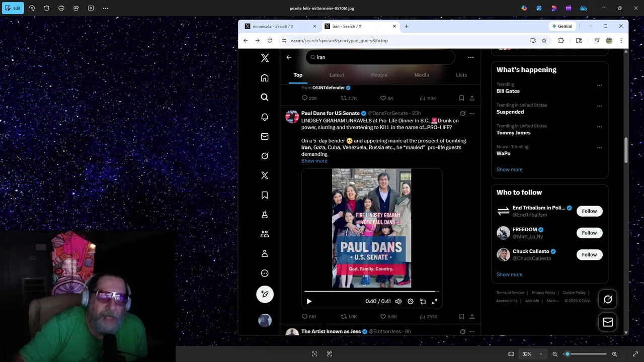This screenshot has height=362, width=644.
Task: Open X Messages envelope in sidebar
Action: [265, 136]
